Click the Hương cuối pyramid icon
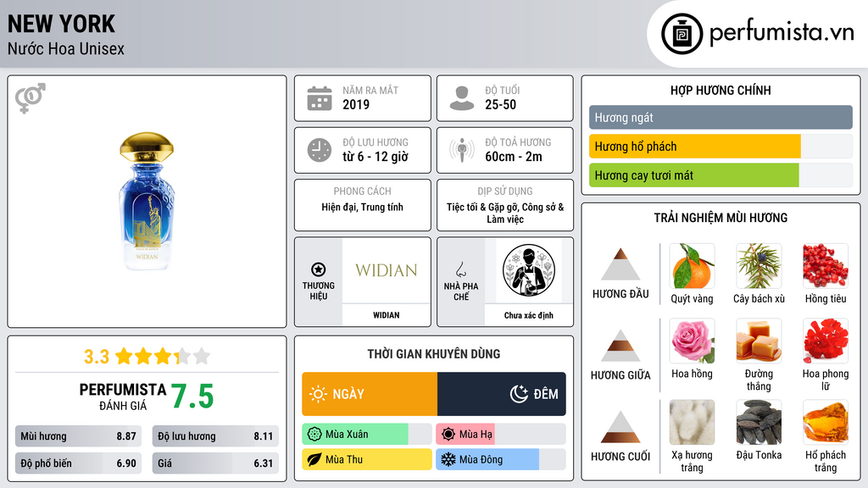The height and width of the screenshot is (488, 868). (620, 427)
